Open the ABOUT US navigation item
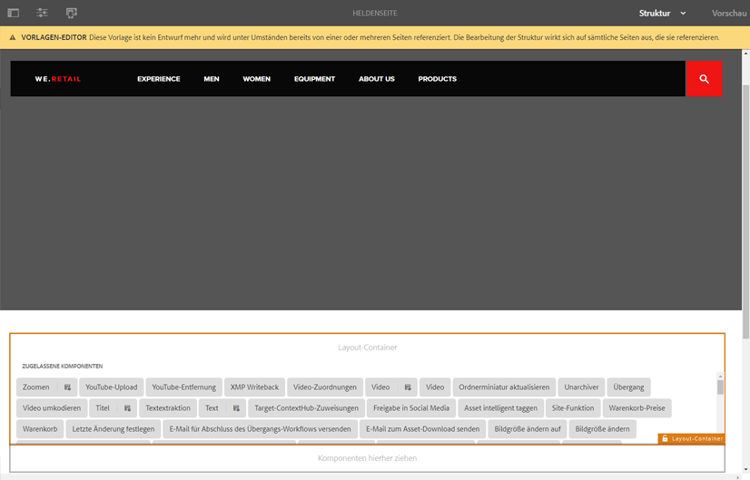Image resolution: width=750 pixels, height=480 pixels. (x=376, y=79)
